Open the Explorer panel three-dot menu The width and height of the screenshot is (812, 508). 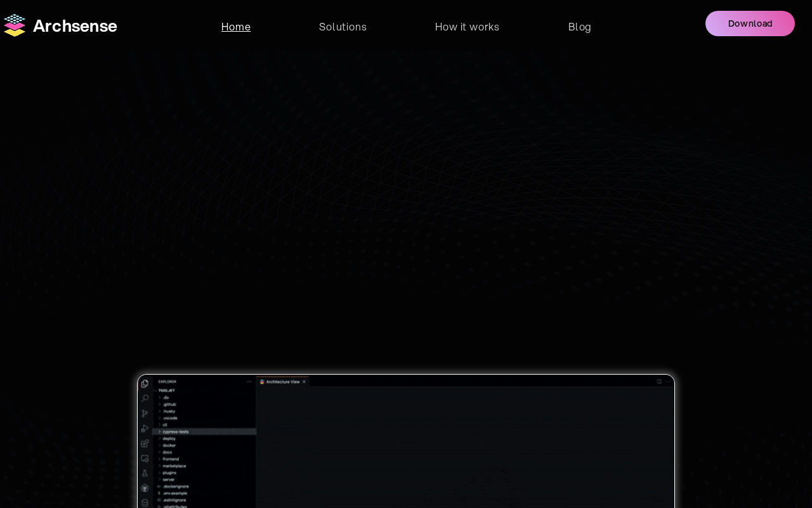(x=249, y=382)
